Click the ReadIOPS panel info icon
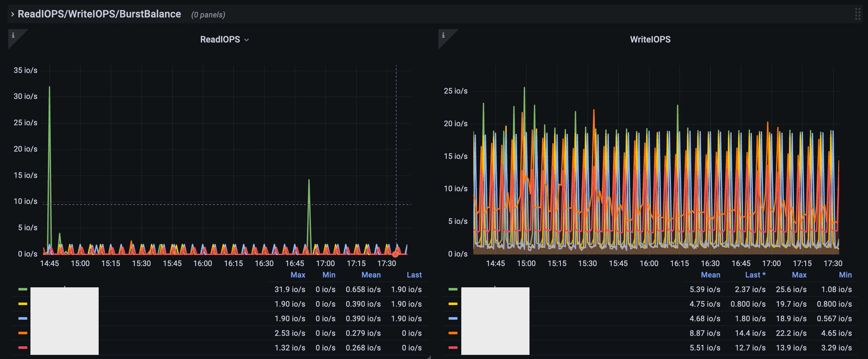Viewport: 868px width, 359px height. pyautogui.click(x=13, y=35)
